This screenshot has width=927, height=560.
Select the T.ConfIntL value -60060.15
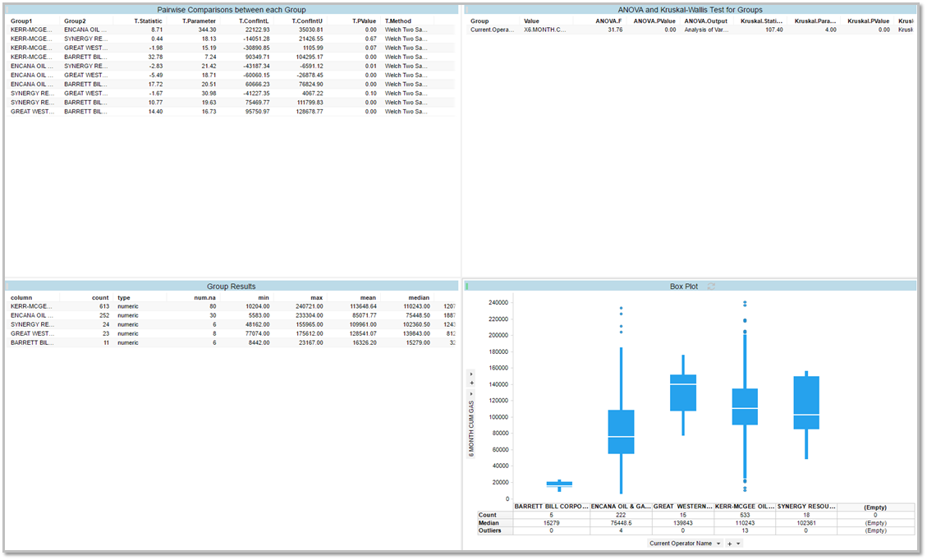(x=256, y=75)
